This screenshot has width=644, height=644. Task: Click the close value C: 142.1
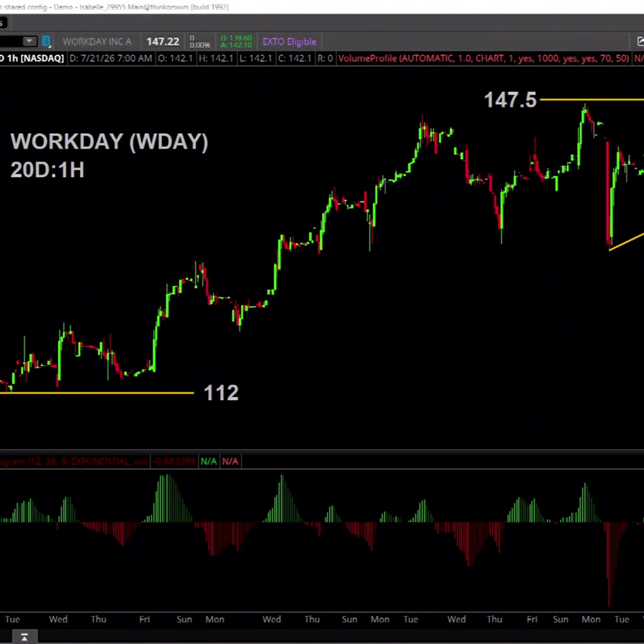pos(295,58)
